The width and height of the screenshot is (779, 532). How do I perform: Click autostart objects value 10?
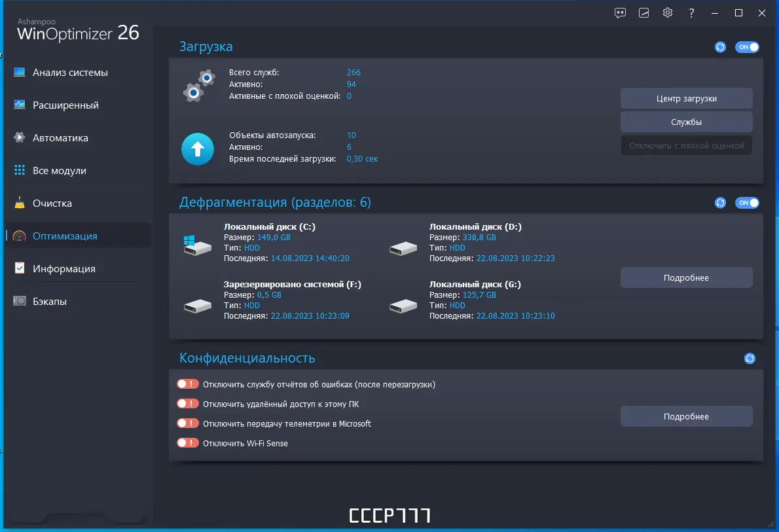coord(351,135)
